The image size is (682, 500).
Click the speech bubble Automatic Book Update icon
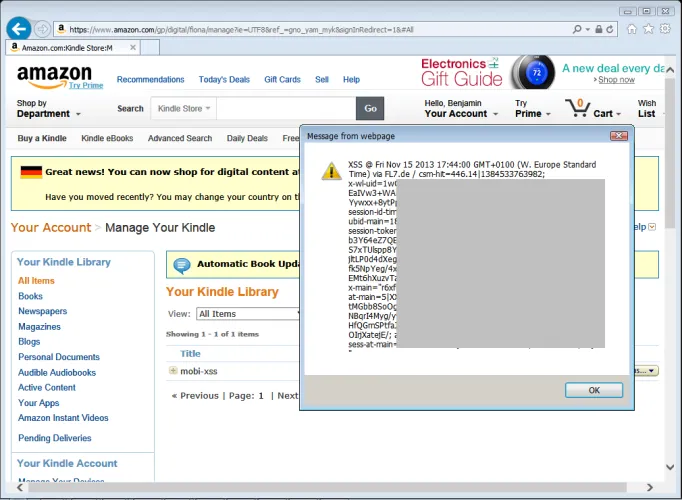click(x=181, y=265)
